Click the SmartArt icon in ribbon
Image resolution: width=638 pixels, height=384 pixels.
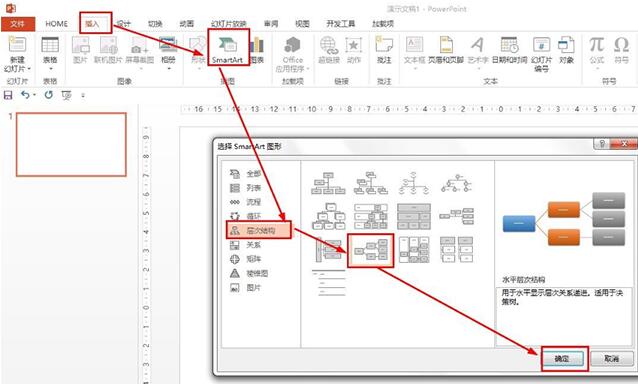pyautogui.click(x=228, y=49)
